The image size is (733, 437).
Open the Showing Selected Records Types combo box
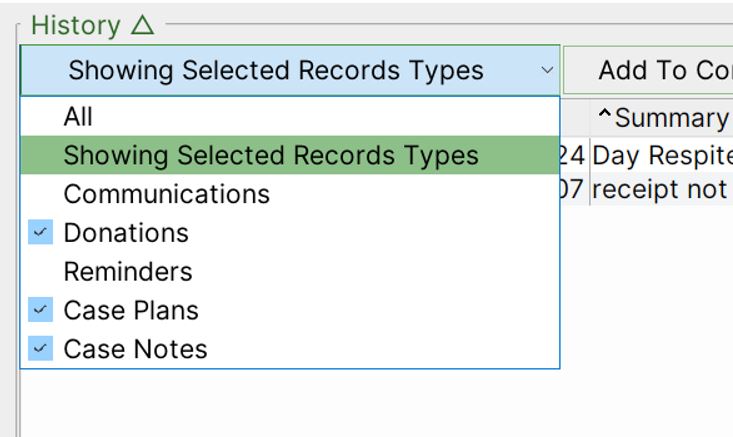[290, 71]
